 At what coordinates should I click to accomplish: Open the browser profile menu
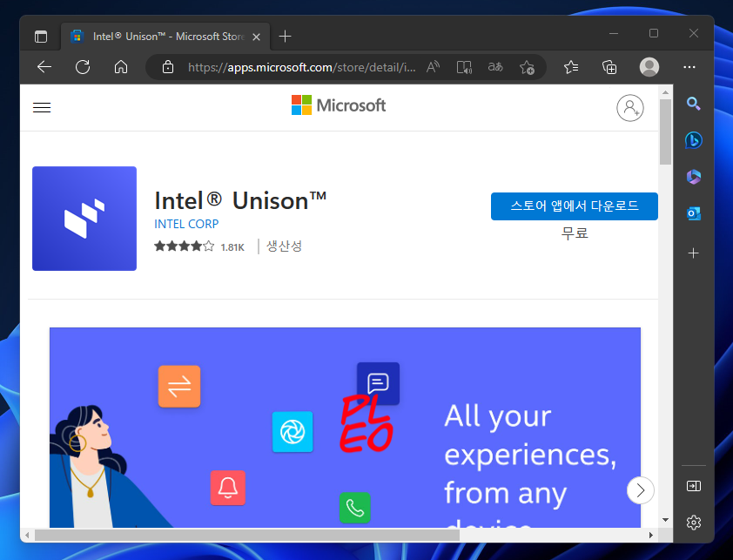[x=649, y=67]
